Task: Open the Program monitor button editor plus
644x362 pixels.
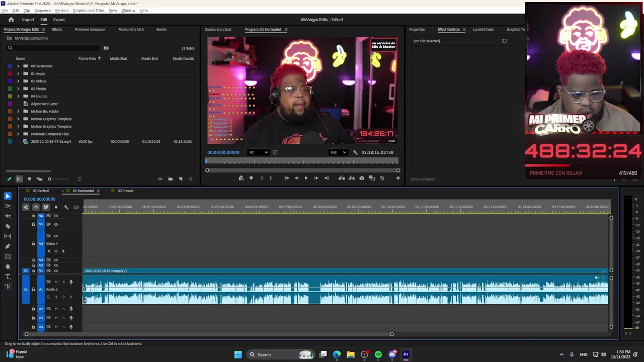Action: [x=398, y=178]
